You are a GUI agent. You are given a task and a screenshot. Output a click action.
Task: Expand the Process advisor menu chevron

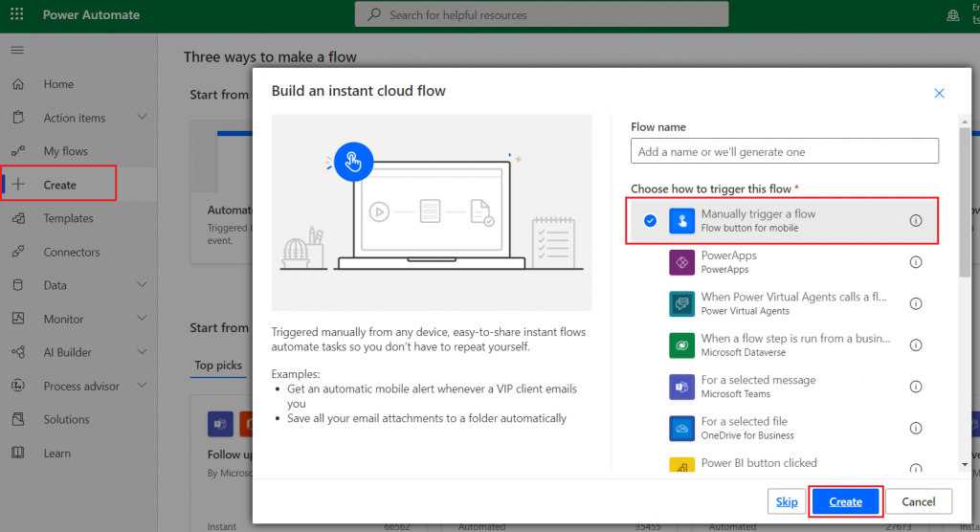[142, 385]
